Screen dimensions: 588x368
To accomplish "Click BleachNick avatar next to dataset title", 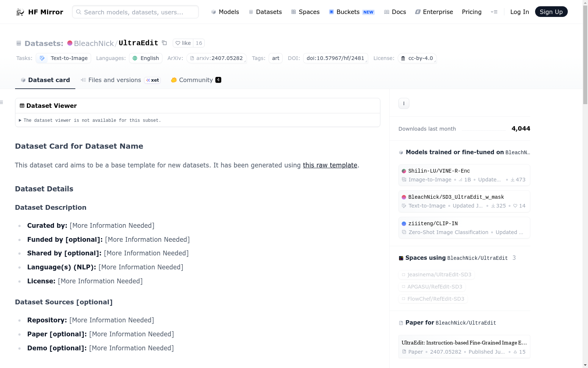I will tap(70, 43).
